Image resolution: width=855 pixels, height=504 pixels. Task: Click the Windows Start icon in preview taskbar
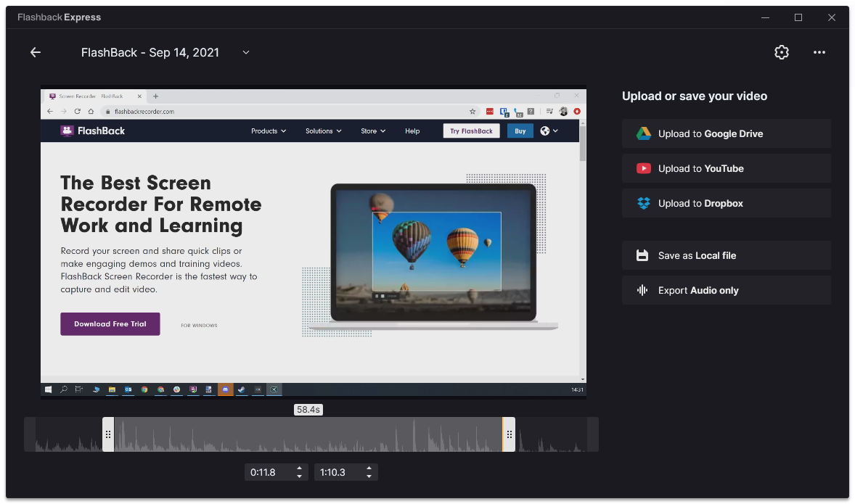coord(48,389)
